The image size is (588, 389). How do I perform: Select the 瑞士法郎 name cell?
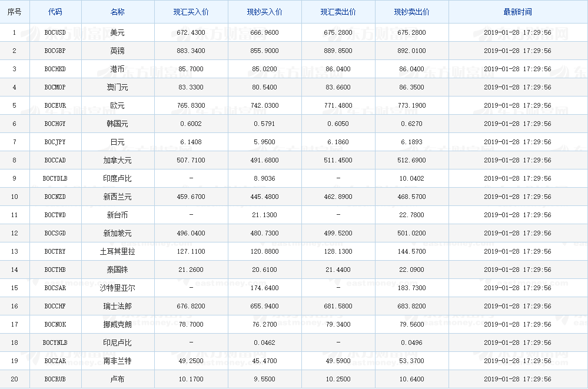point(117,307)
